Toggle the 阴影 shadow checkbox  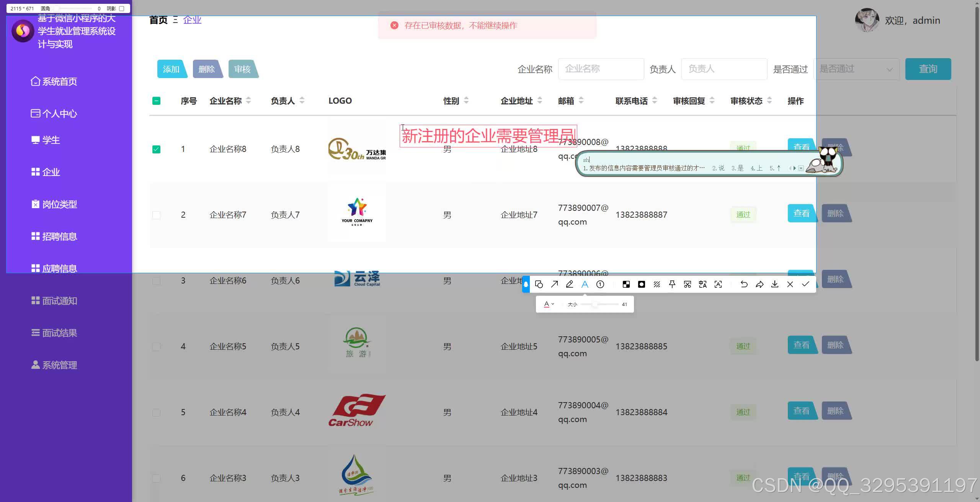[x=121, y=8]
